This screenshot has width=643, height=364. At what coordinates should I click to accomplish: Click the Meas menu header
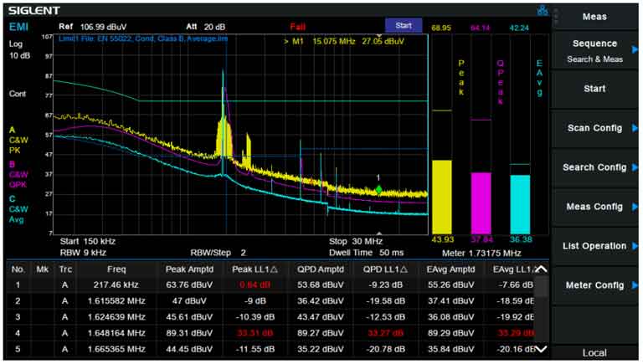click(594, 16)
